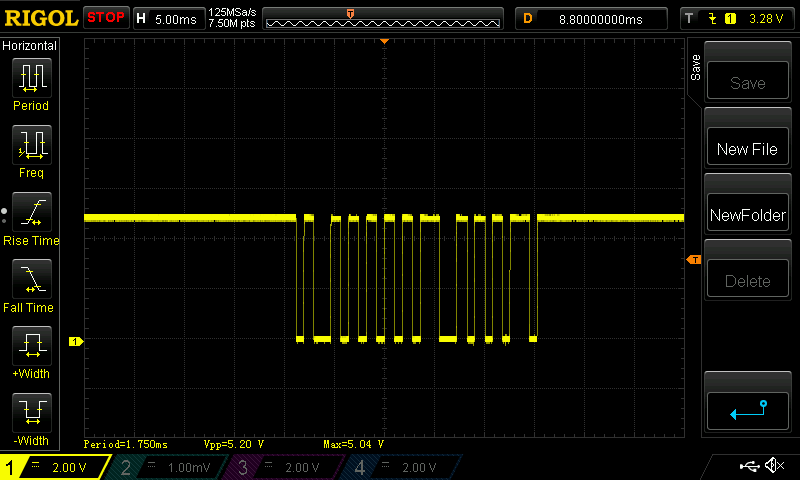This screenshot has height=480, width=800.
Task: Click the trigger channel 1 source badge
Action: click(730, 19)
